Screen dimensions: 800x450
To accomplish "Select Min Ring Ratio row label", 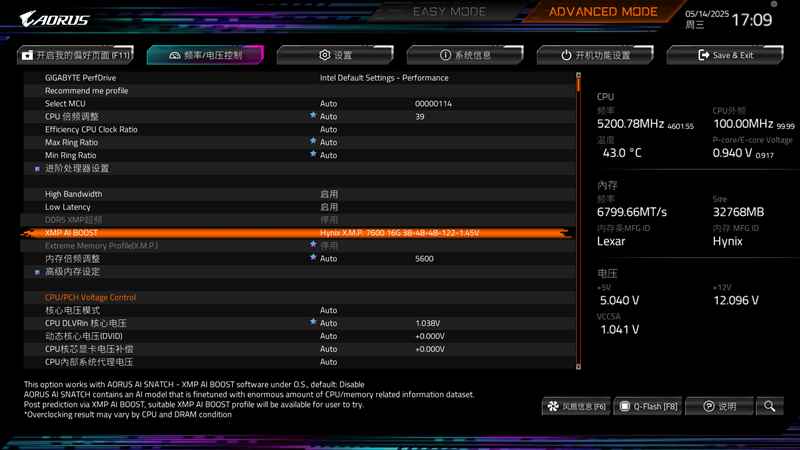I will 70,155.
